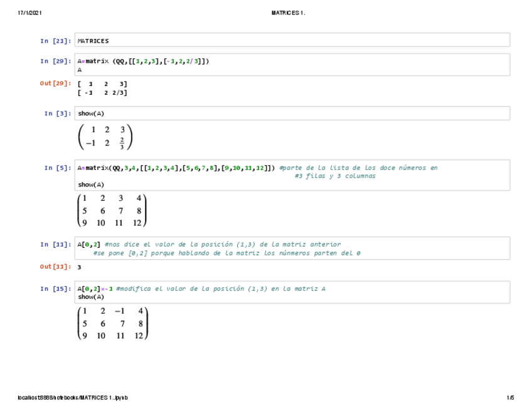Viewport: 532px width, 411px height.
Task: Click the In [5] 3x4 matrix cell
Action: [x=292, y=176]
